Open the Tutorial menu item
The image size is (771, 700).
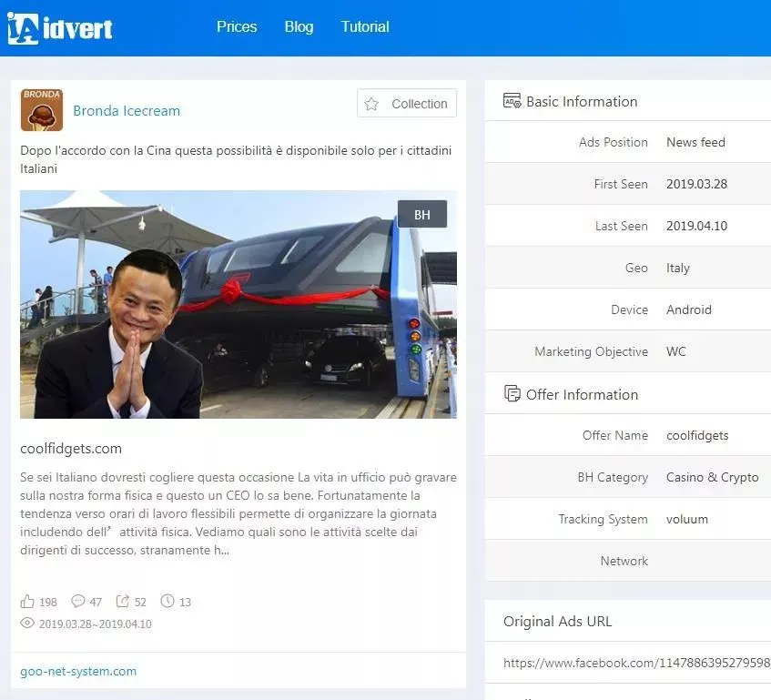pos(365,26)
